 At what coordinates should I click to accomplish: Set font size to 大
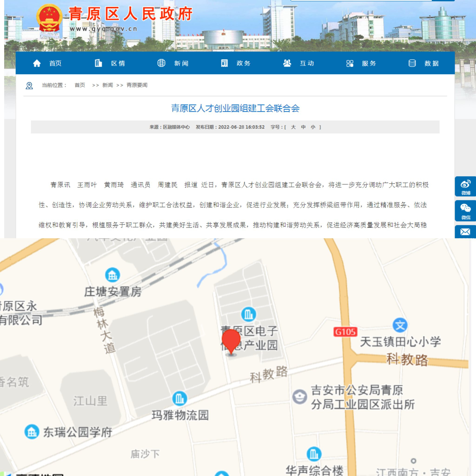tap(293, 127)
